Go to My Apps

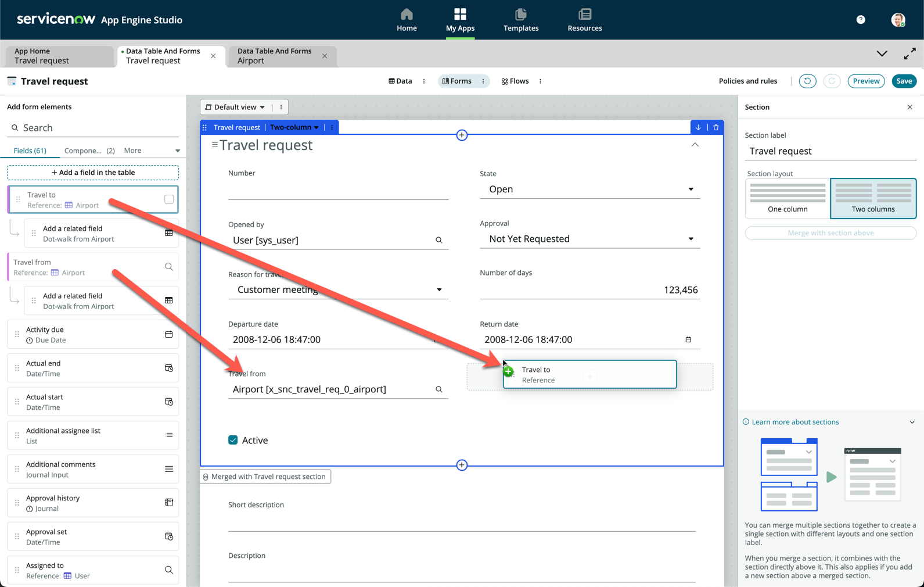460,20
